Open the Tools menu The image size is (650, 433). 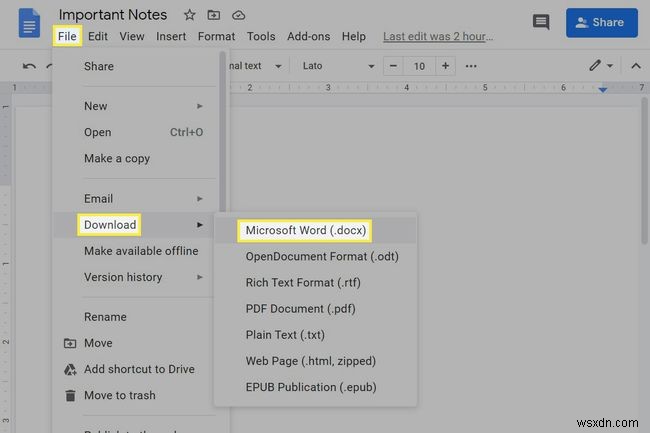261,36
